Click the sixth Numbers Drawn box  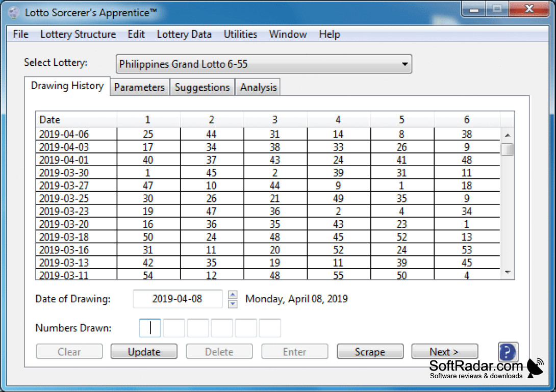tap(270, 328)
